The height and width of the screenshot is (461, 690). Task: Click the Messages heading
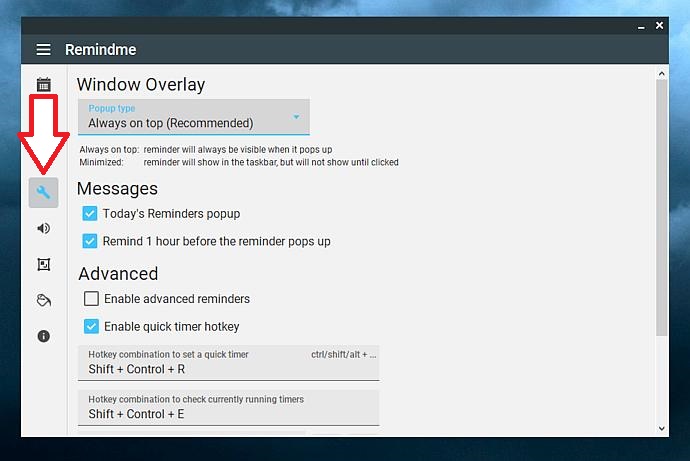pyautogui.click(x=117, y=189)
